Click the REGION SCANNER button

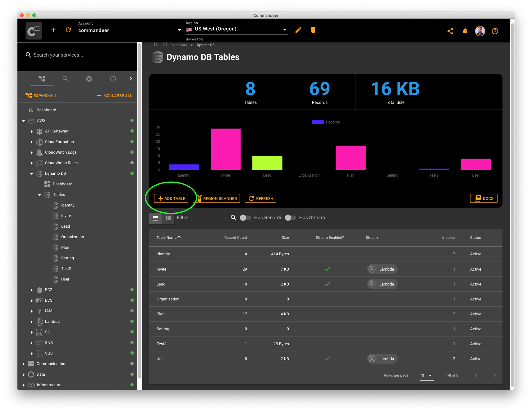pos(217,198)
